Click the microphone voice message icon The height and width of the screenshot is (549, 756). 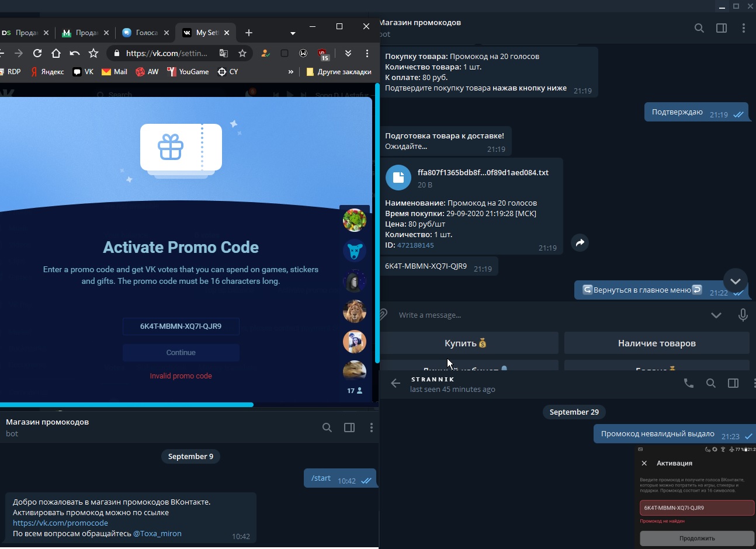pos(743,315)
